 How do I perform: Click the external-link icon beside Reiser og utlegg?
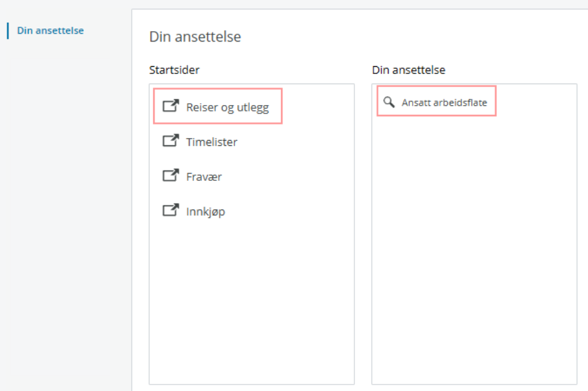tap(170, 106)
